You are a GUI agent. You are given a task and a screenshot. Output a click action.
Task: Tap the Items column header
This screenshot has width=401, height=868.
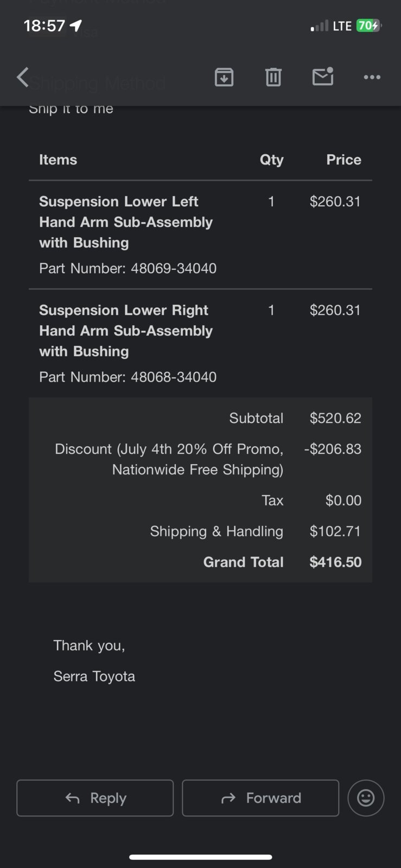click(58, 160)
